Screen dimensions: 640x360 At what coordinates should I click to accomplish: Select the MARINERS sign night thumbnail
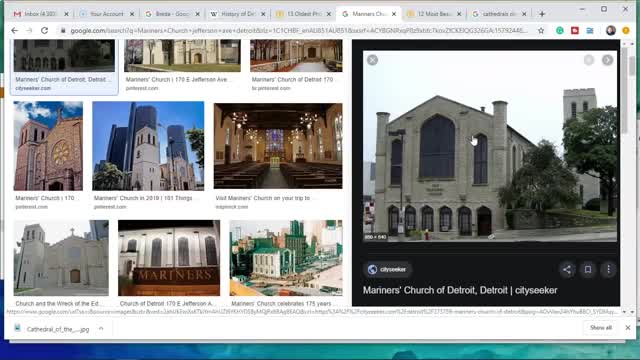(x=169, y=258)
